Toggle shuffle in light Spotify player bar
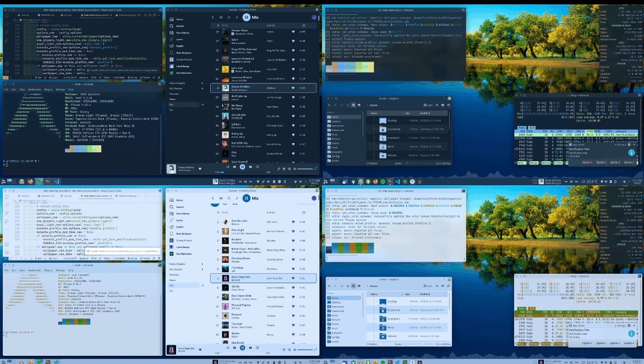The height and width of the screenshot is (364, 644). (x=227, y=348)
